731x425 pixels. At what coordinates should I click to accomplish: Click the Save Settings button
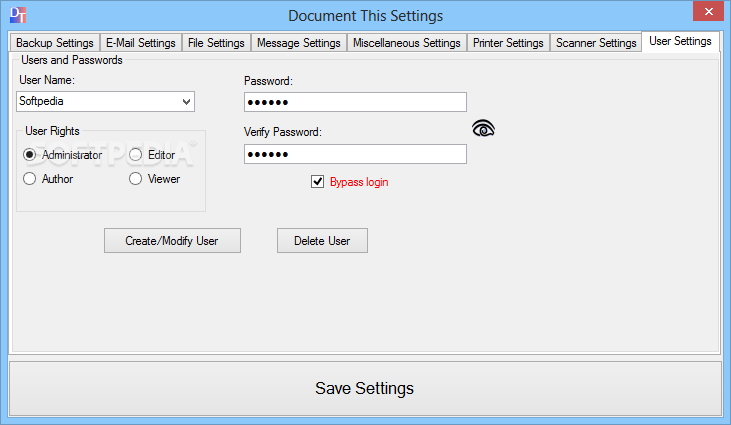click(x=365, y=388)
